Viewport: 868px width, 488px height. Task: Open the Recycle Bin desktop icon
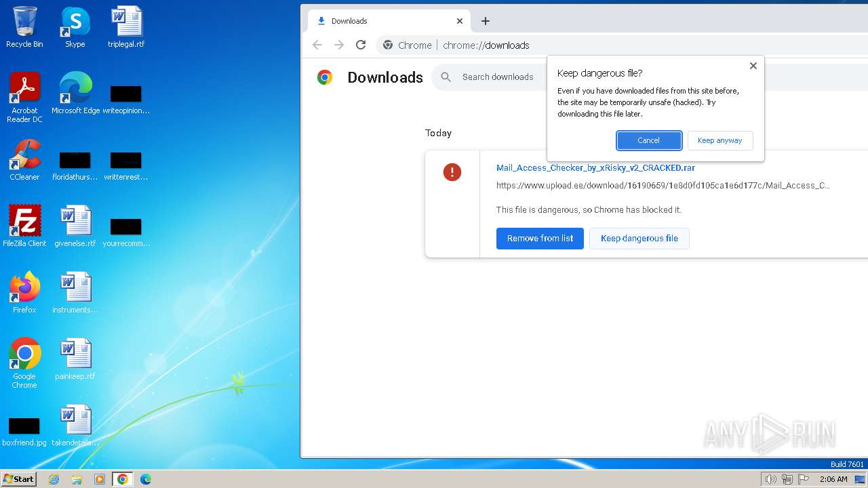coord(24,27)
